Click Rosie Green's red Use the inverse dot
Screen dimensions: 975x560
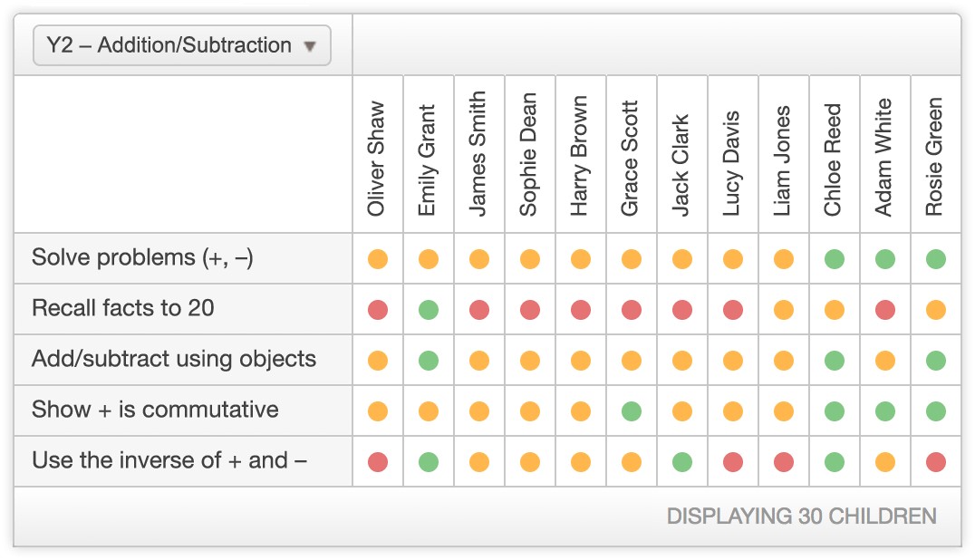(x=936, y=462)
